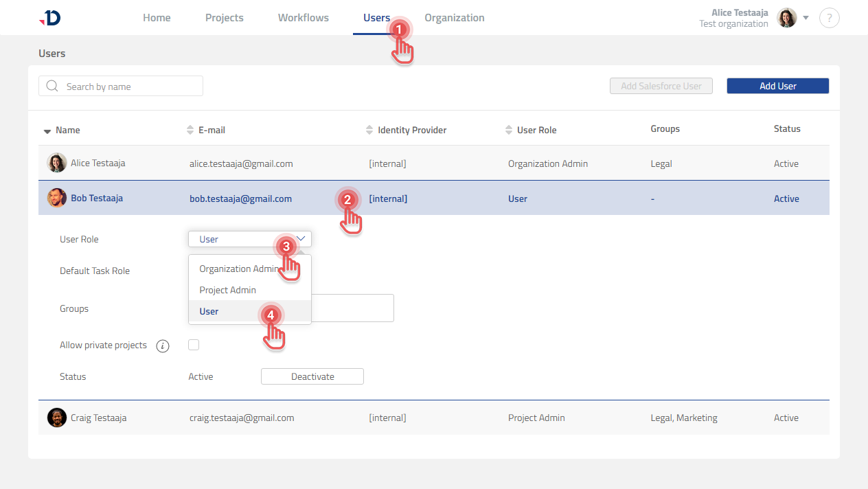
Task: Click the Search by name input field
Action: tap(124, 85)
